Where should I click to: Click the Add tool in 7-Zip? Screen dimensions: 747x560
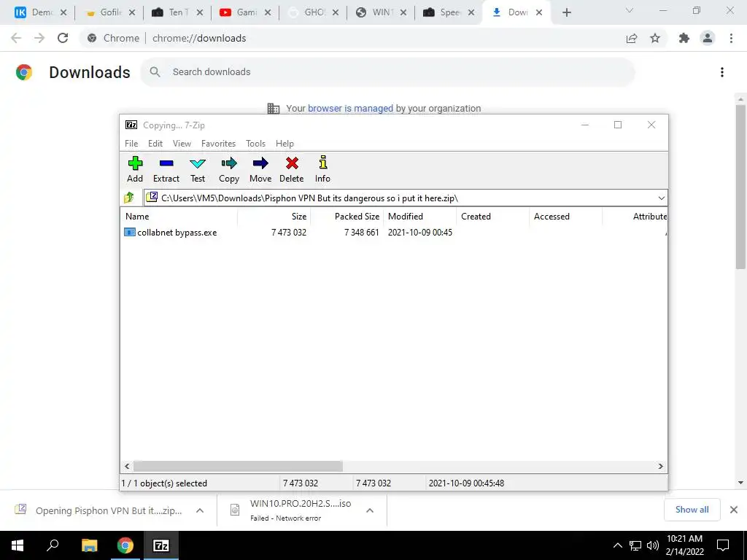click(x=135, y=169)
